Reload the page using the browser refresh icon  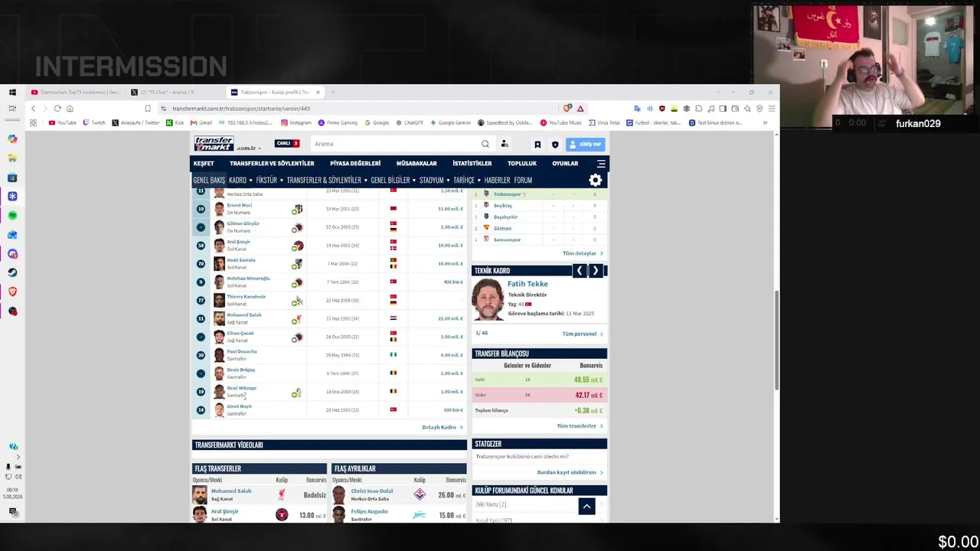(57, 109)
